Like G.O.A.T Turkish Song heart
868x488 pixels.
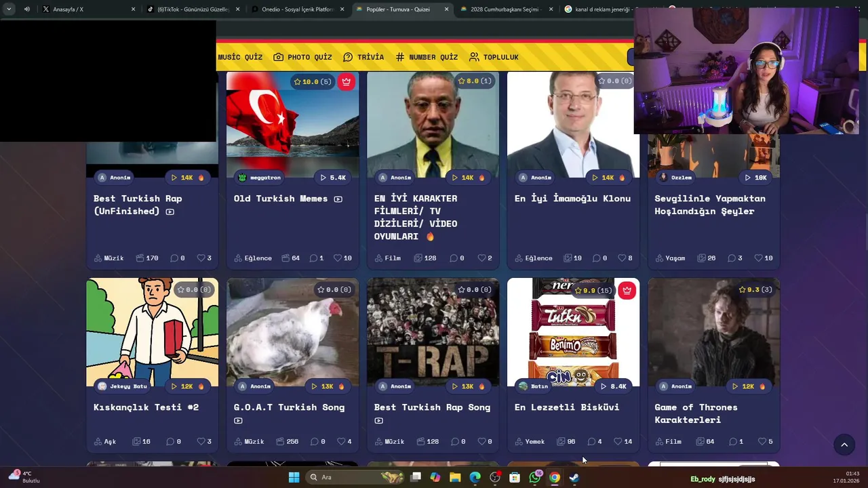[341, 442]
